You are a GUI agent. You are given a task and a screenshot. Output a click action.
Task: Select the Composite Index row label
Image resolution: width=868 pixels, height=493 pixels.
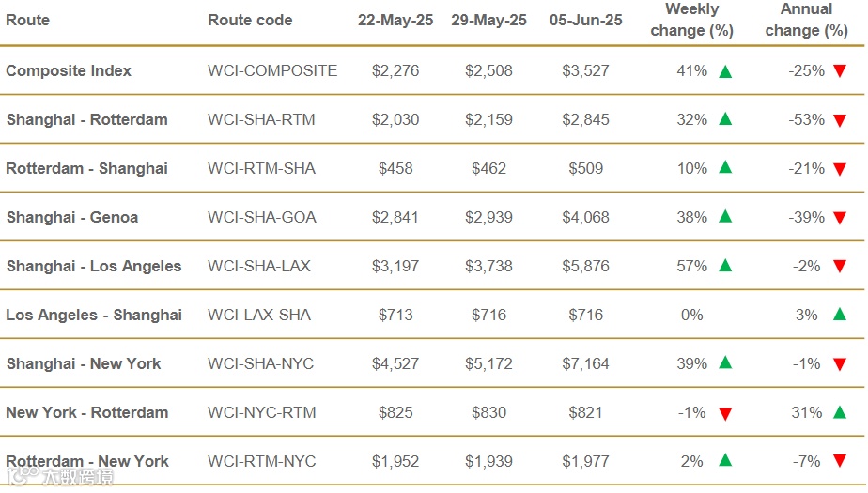(69, 70)
